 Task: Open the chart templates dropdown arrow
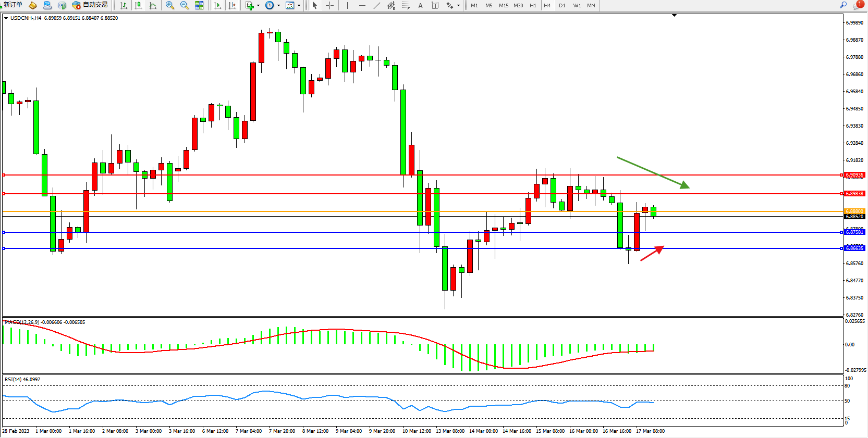pyautogui.click(x=299, y=6)
